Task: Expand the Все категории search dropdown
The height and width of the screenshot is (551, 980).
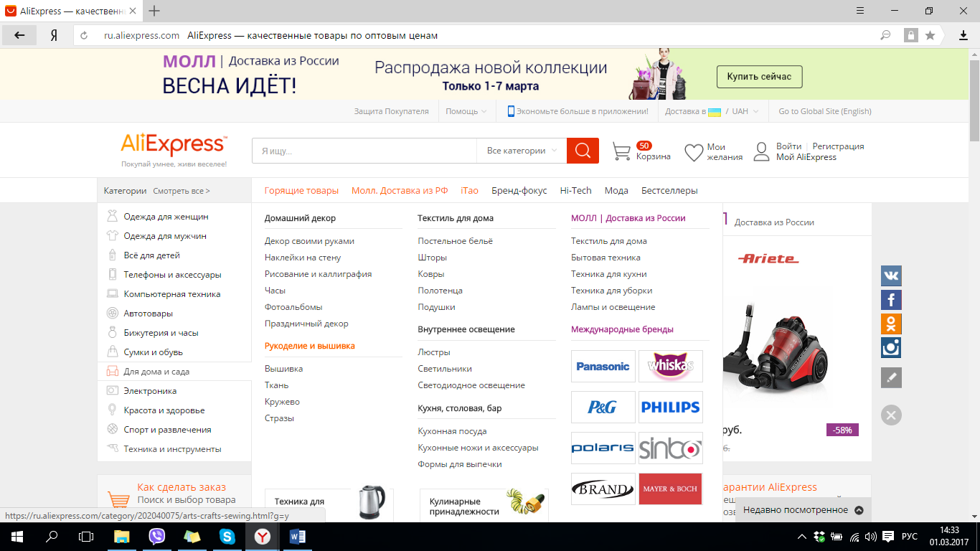Action: [x=522, y=151]
